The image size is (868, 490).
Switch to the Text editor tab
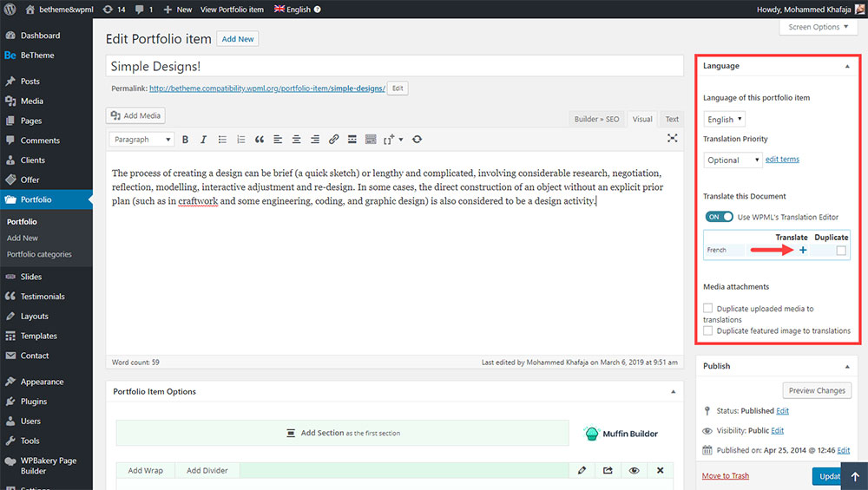tap(672, 120)
